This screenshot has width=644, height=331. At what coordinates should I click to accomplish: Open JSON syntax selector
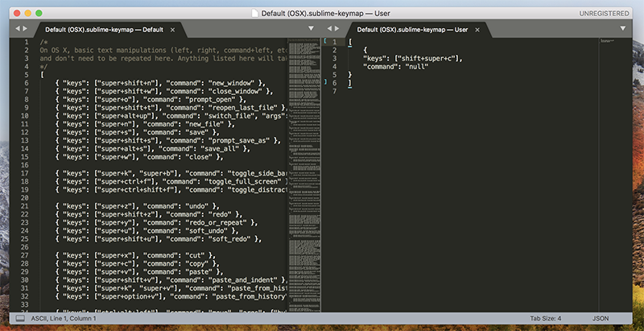tap(601, 318)
